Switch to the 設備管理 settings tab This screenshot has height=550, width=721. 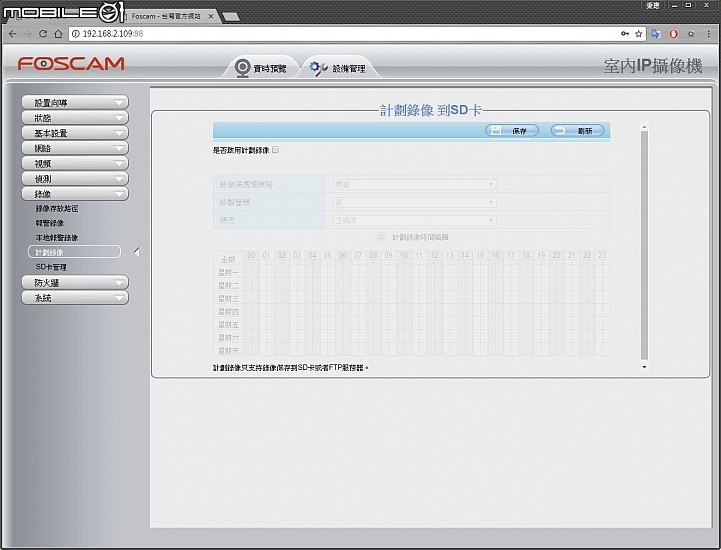339,68
